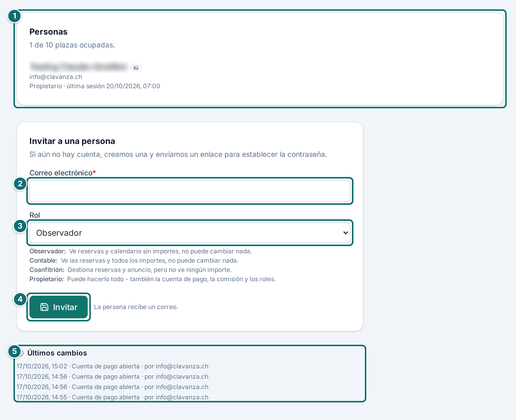Click "1 de 10 plazas ocupadas." text
516x420 pixels.
(x=72, y=45)
